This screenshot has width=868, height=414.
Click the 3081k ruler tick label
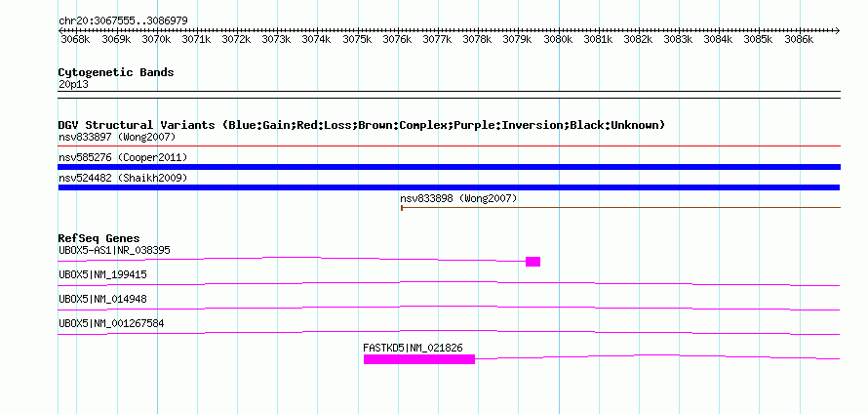pyautogui.click(x=598, y=40)
